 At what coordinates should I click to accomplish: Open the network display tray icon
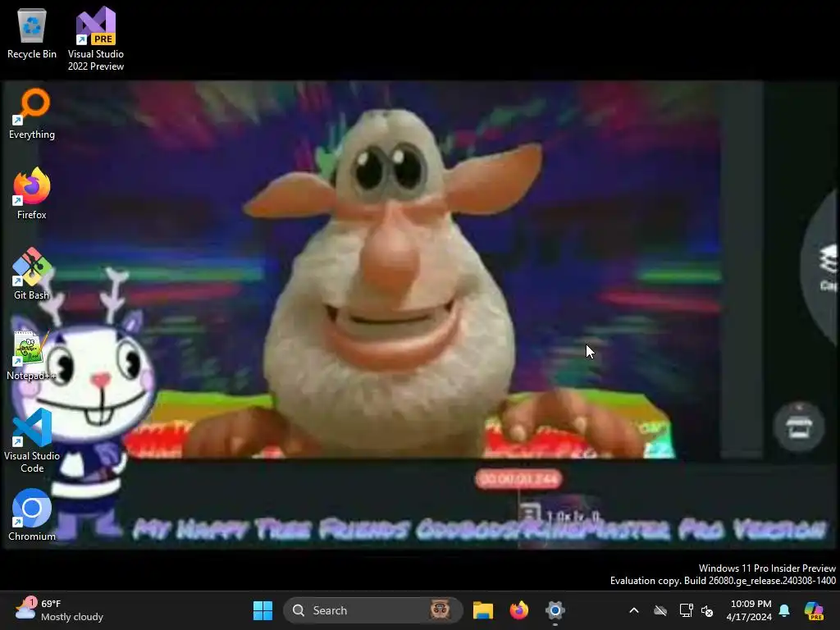(x=686, y=610)
